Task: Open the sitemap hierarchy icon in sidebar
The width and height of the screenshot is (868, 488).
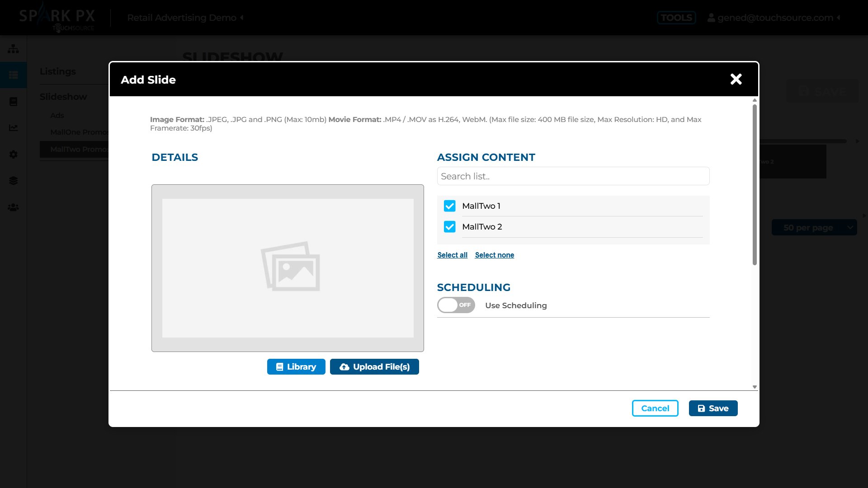Action: (x=13, y=48)
